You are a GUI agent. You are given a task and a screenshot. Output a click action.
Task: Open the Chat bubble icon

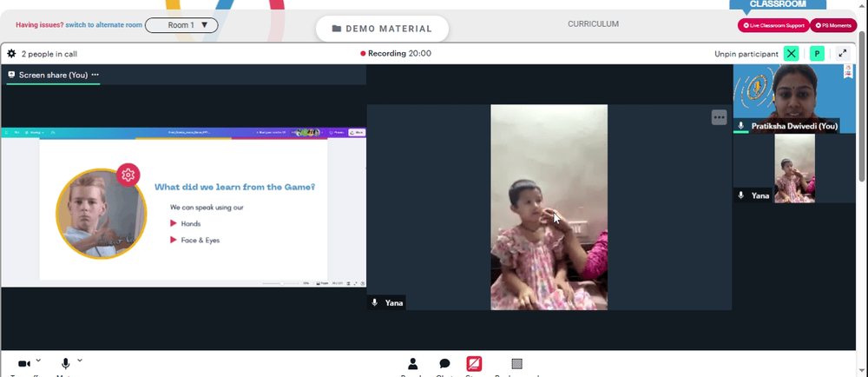point(444,364)
